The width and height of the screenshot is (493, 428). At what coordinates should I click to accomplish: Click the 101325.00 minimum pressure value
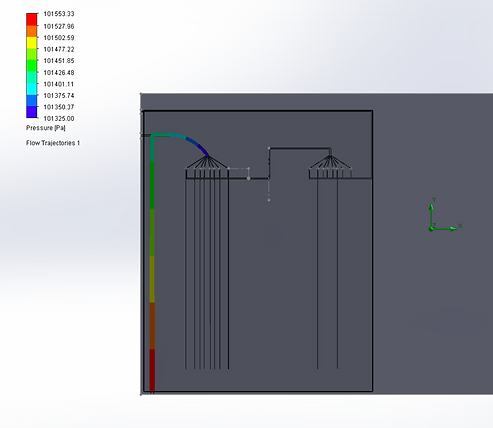point(59,118)
